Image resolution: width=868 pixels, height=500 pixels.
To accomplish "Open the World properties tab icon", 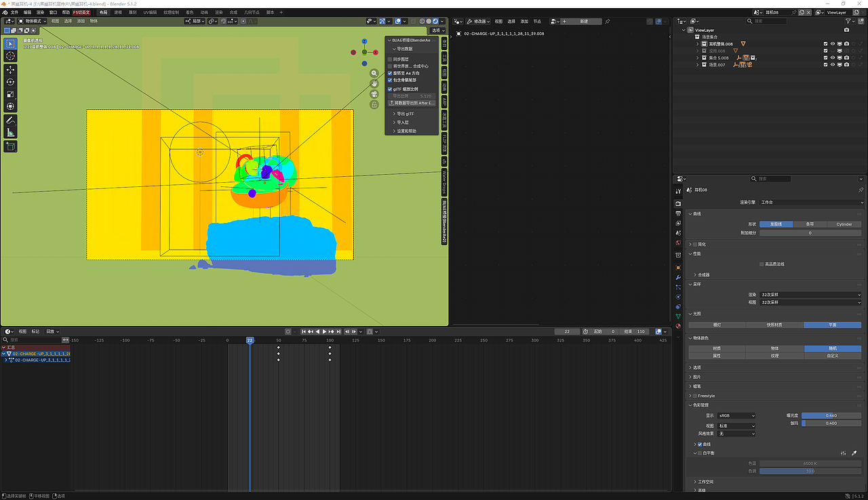I will (x=678, y=243).
